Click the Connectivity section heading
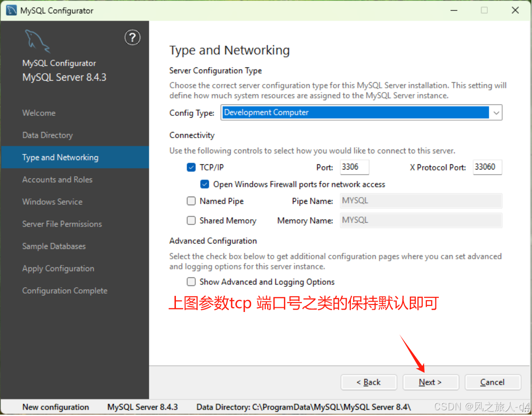The width and height of the screenshot is (532, 416). tap(192, 135)
